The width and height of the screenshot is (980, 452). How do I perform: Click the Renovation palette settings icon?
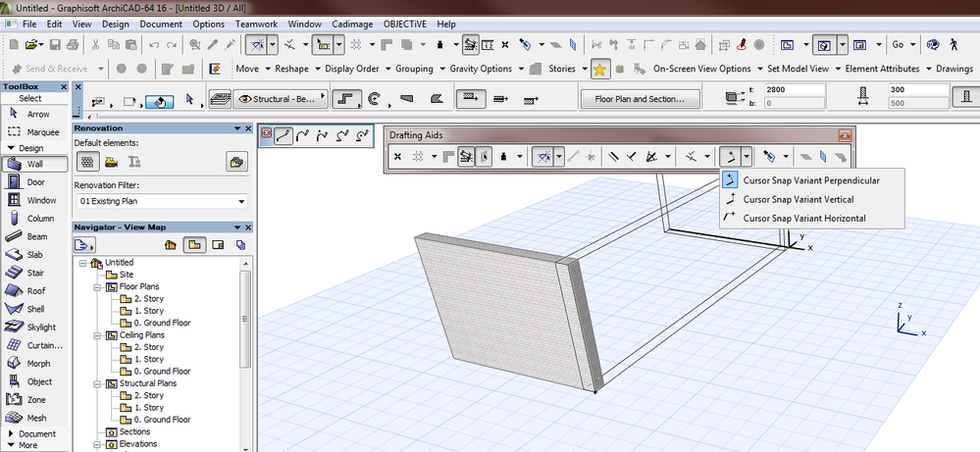(x=236, y=162)
